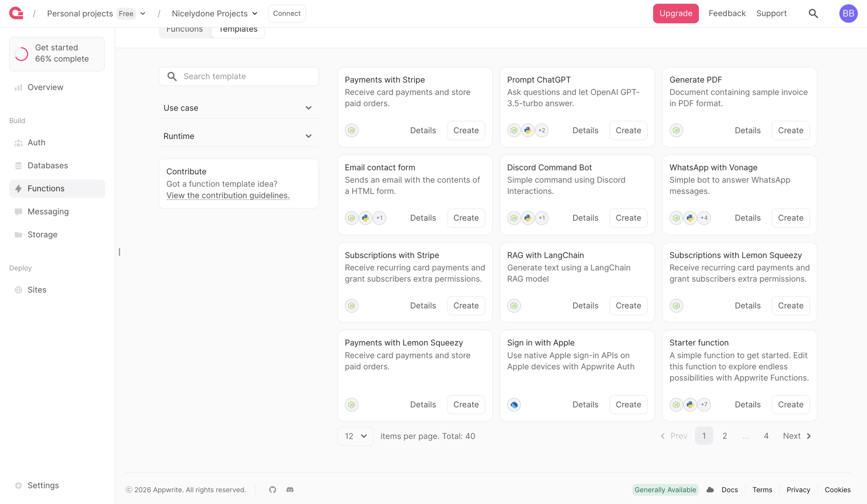Click the Node.js icon on RAG with LangChain

click(514, 306)
